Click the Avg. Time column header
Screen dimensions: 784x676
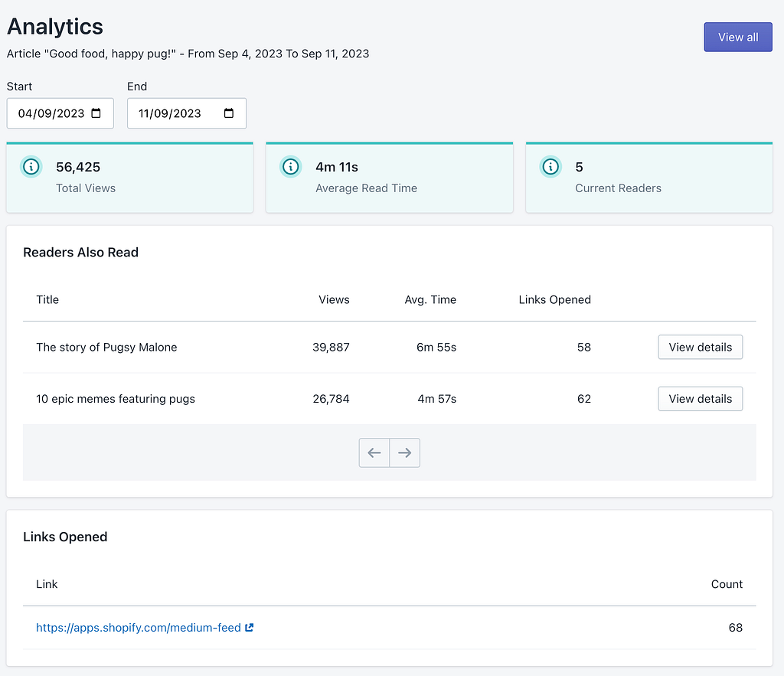430,299
